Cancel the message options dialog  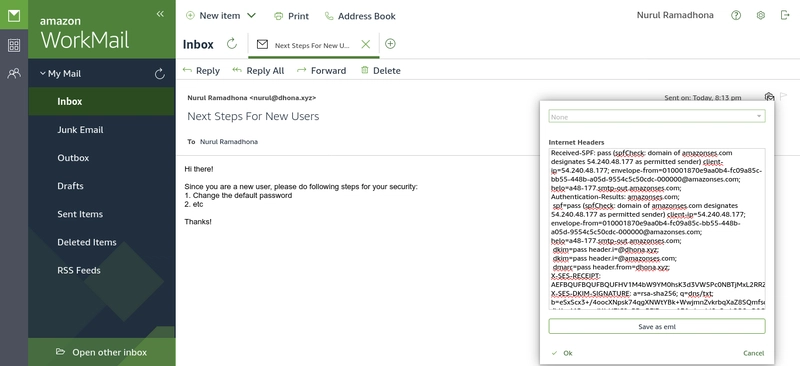(x=754, y=353)
